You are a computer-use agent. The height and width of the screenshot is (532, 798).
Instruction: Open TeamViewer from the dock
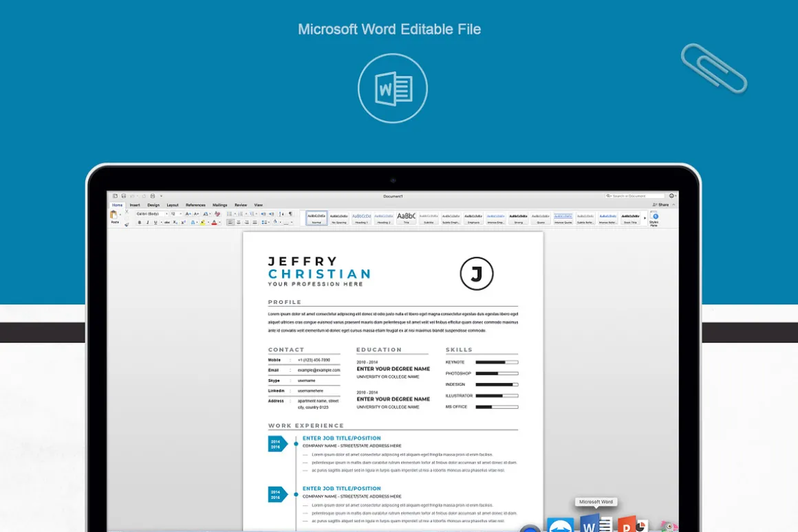tap(561, 526)
